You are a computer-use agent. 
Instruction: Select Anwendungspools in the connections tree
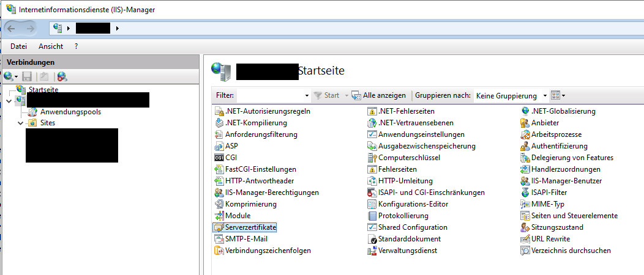tap(70, 112)
